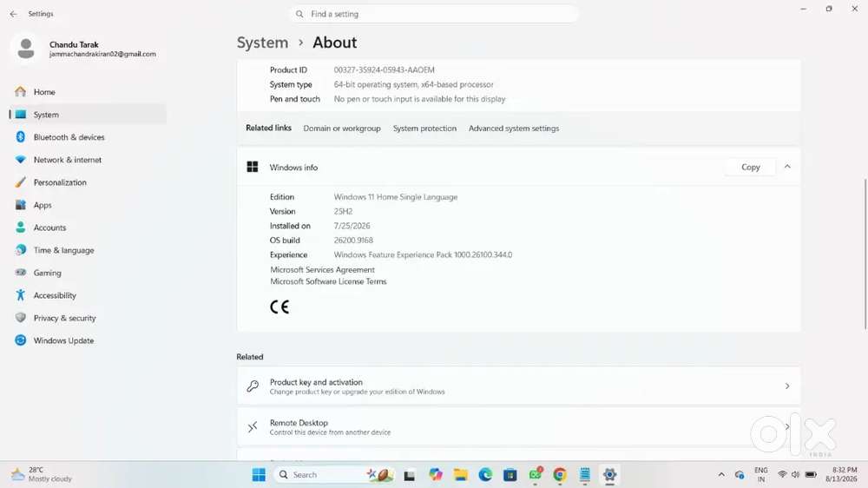Image resolution: width=868 pixels, height=488 pixels.
Task: Click the volume speaker tray icon
Action: (795, 475)
